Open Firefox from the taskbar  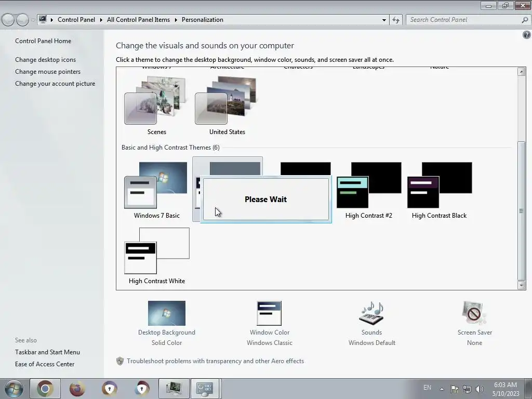[77, 389]
